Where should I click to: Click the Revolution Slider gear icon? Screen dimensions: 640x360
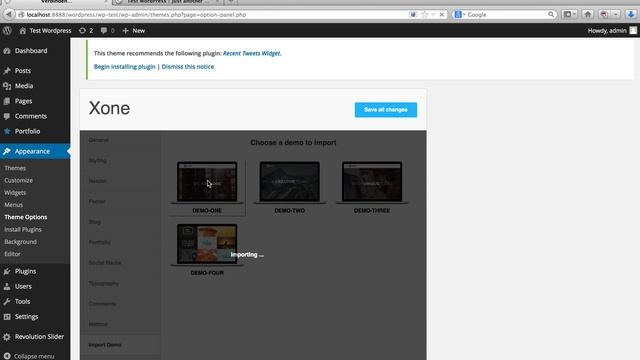pos(7,337)
